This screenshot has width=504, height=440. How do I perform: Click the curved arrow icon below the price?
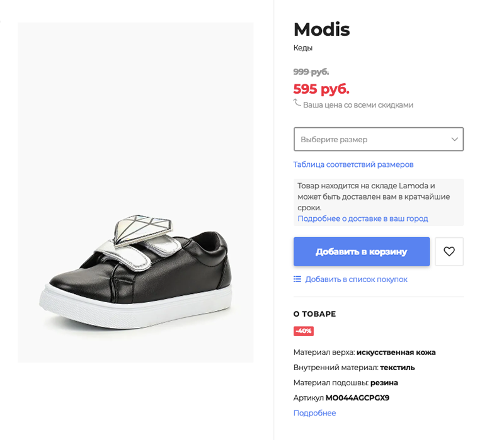coord(297,103)
